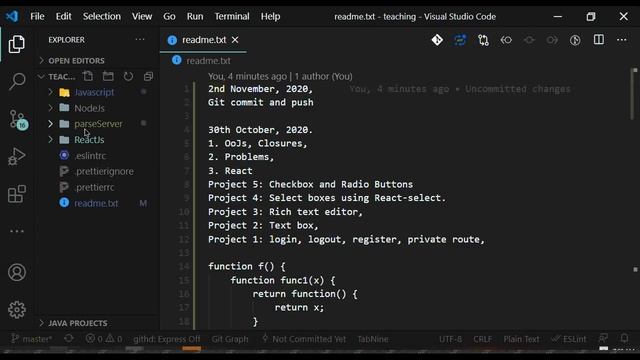The width and height of the screenshot is (640, 360).
Task: Open the Extensions view icon
Action: (17, 194)
